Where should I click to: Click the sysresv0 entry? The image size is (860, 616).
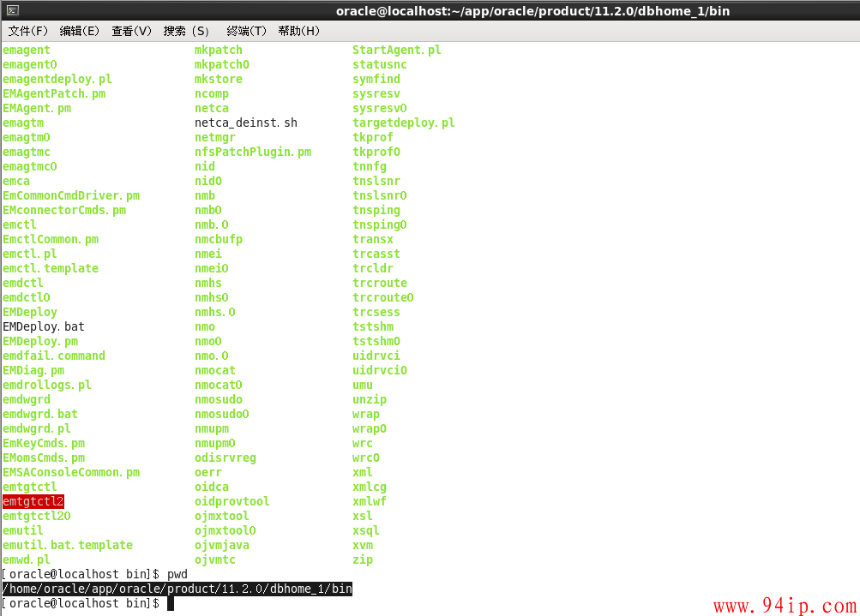point(380,109)
